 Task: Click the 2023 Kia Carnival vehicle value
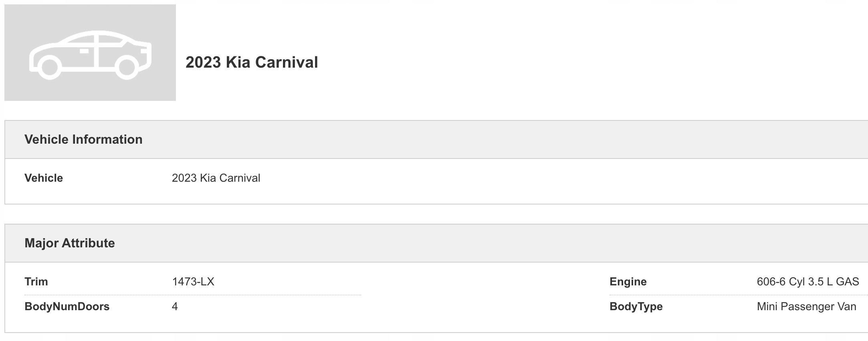[216, 178]
